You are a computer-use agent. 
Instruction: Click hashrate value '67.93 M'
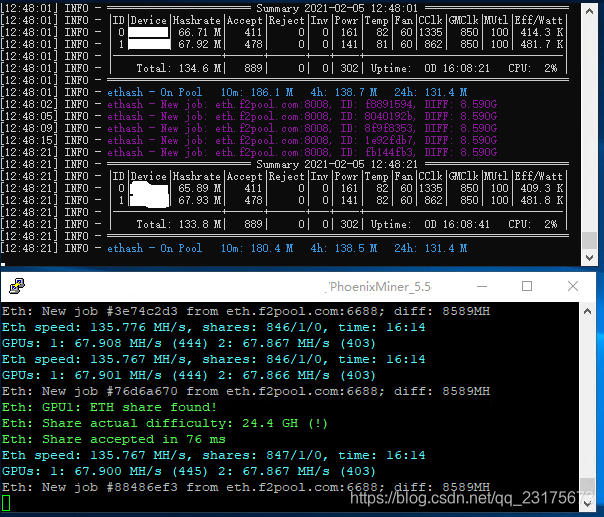point(200,200)
